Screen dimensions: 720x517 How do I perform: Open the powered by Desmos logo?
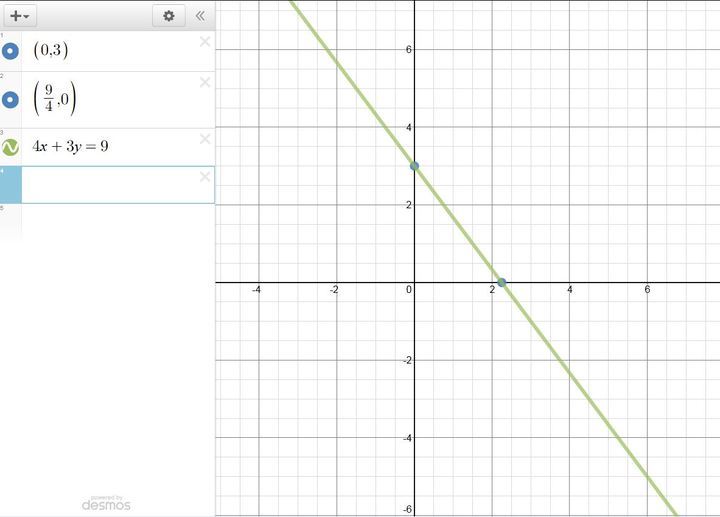[106, 503]
